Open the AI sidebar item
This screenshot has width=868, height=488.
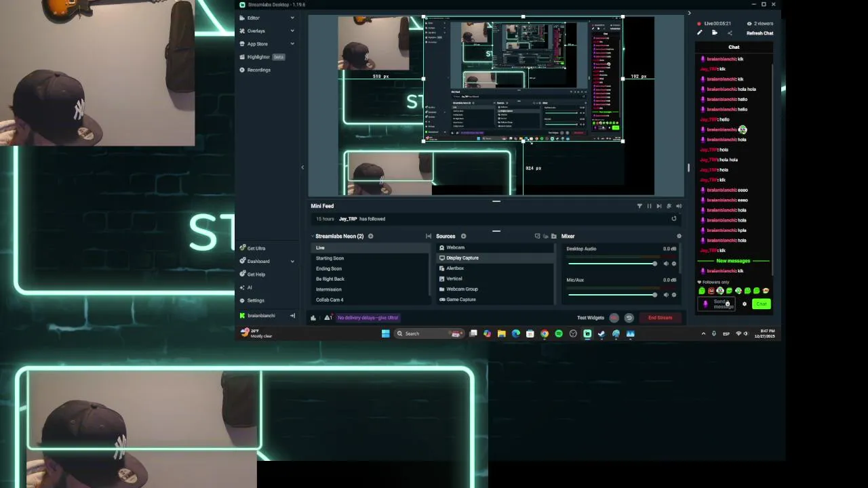pyautogui.click(x=245, y=287)
